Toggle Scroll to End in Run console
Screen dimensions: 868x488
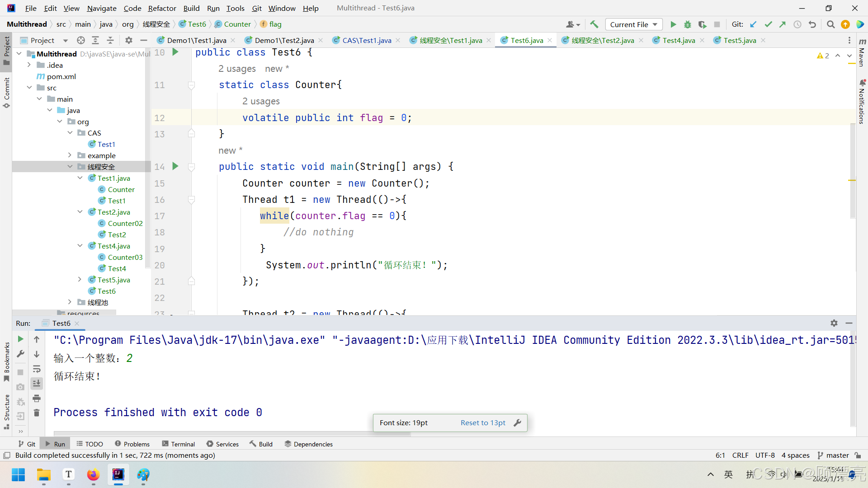pyautogui.click(x=37, y=383)
